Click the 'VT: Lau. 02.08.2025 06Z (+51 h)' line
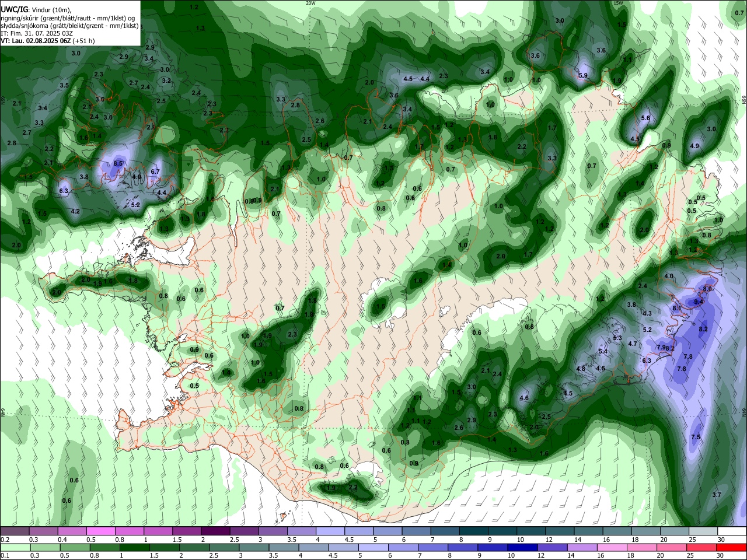The width and height of the screenshot is (747, 560). 47,41
